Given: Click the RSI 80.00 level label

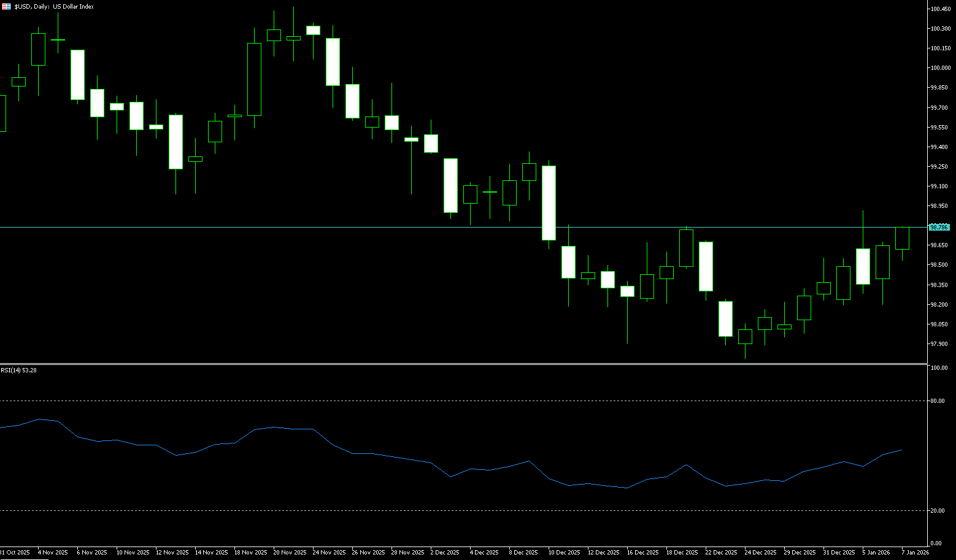Looking at the screenshot, I should (x=937, y=401).
